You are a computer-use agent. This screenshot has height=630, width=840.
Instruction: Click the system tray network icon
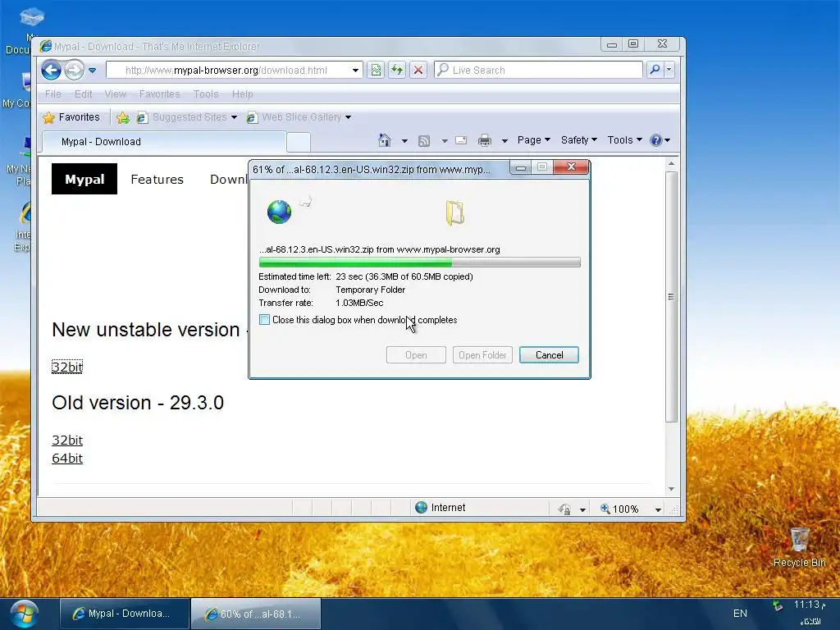point(777,606)
